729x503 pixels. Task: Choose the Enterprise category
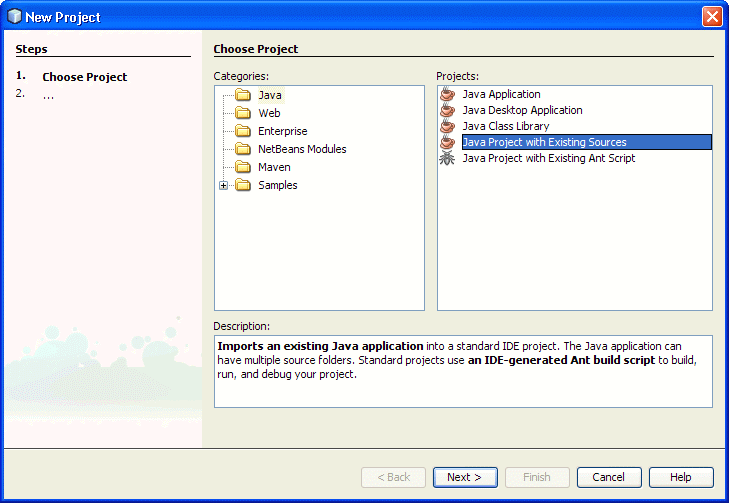(x=283, y=131)
